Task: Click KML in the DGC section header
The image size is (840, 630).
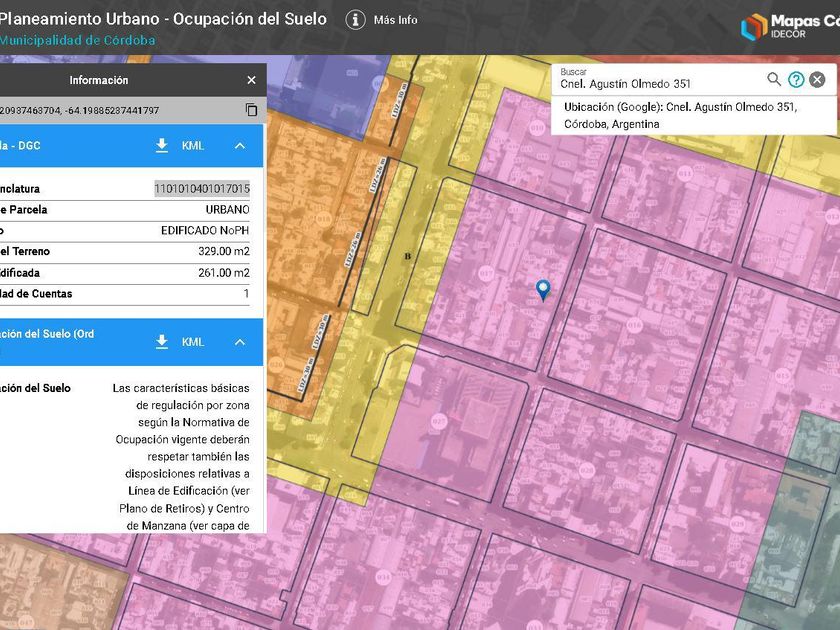Action: point(193,146)
